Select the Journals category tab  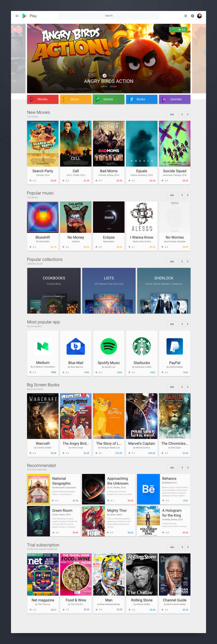coord(174,99)
